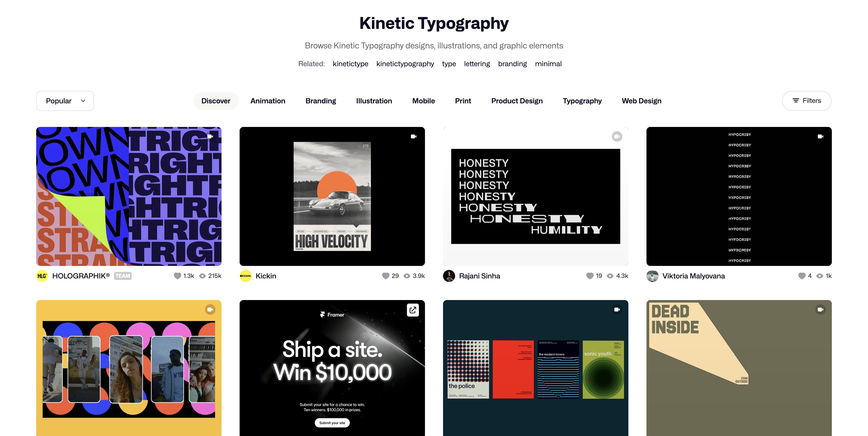Like the Kickin High Velocity shot

pos(386,276)
